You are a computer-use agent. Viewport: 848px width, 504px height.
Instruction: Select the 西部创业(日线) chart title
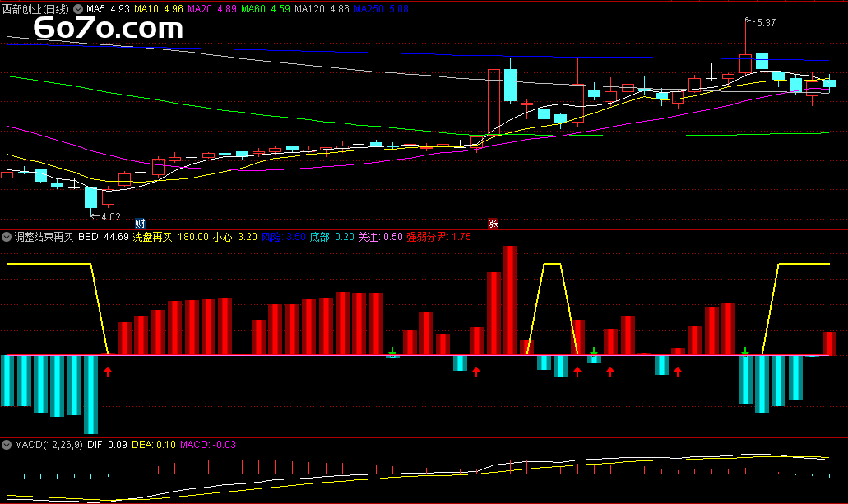point(35,9)
